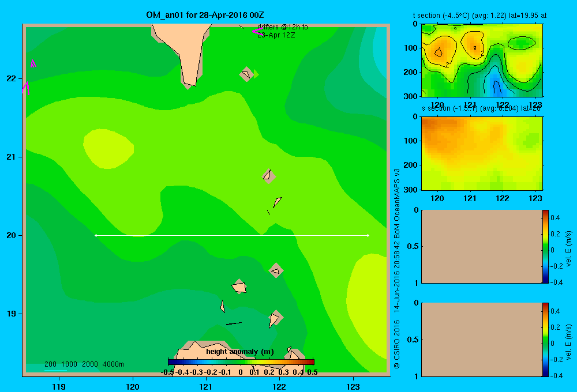Click the latitude label '22' on the map axis
Viewport: 577px width, 392px height.
(x=12, y=78)
